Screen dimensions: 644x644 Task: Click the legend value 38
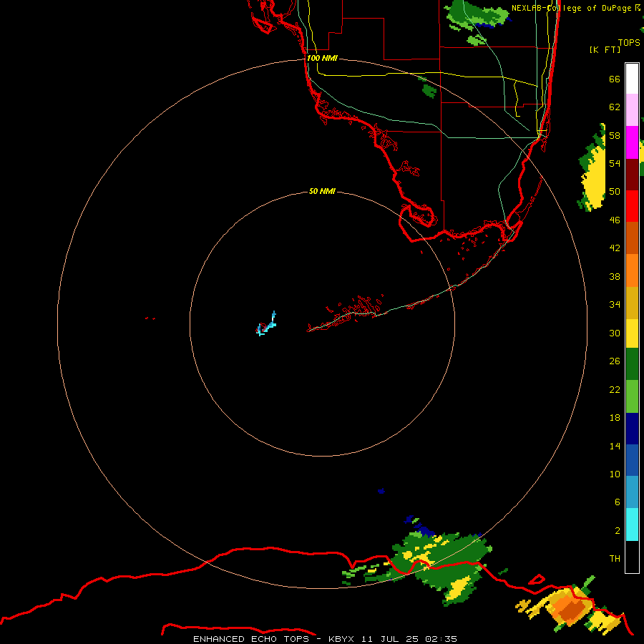coord(615,277)
